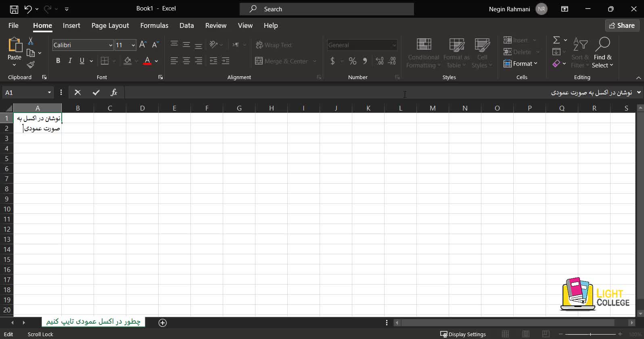Click the Format Painter brush icon
The width and height of the screenshot is (644, 339).
pyautogui.click(x=31, y=65)
